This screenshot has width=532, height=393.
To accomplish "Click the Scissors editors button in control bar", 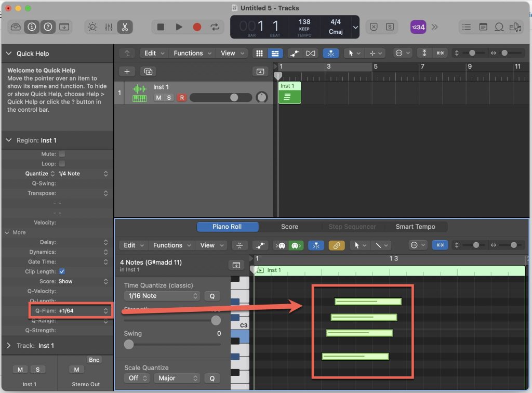I will [124, 27].
